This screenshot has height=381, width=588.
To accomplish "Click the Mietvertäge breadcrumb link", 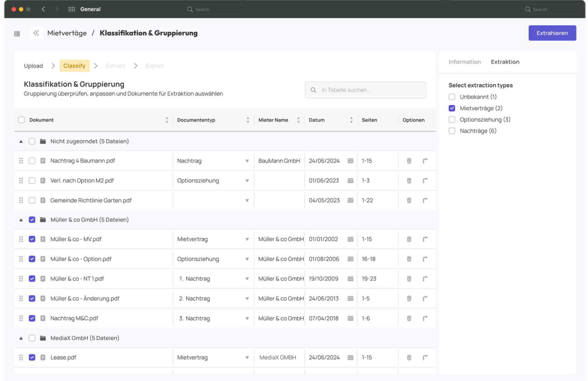I will click(67, 33).
